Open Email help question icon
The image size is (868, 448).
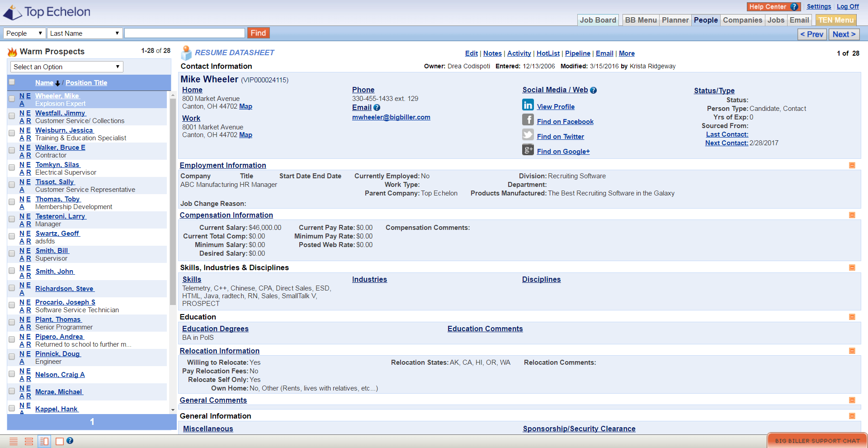pos(377,108)
